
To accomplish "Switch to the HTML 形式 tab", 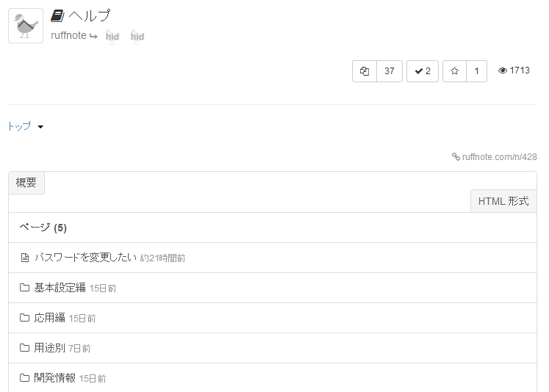I will coord(503,201).
